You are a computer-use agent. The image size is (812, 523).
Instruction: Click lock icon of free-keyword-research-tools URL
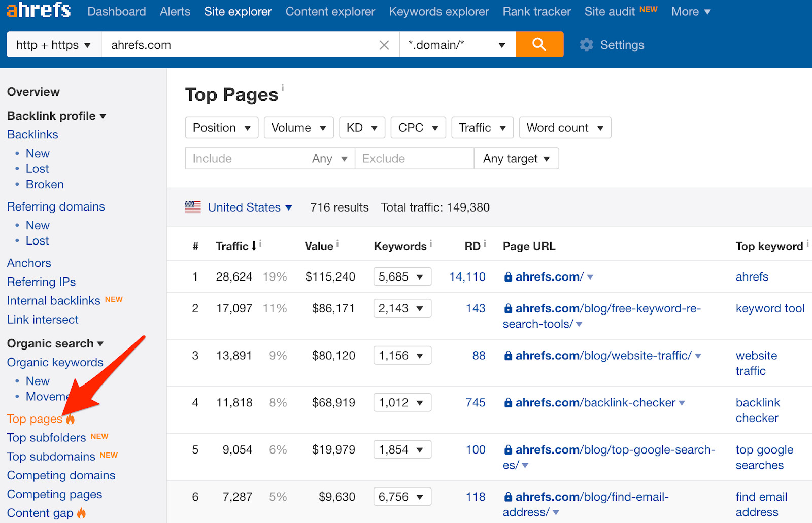508,308
